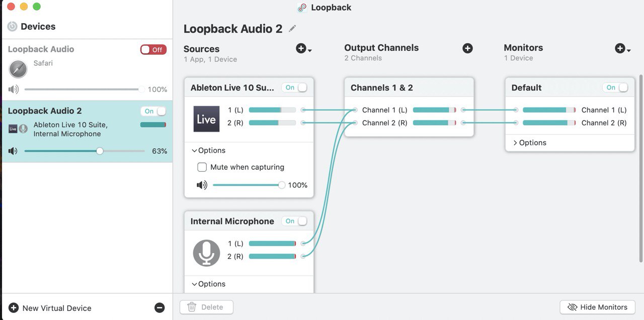Click the speaker icon in Ableton Live options

(x=202, y=185)
